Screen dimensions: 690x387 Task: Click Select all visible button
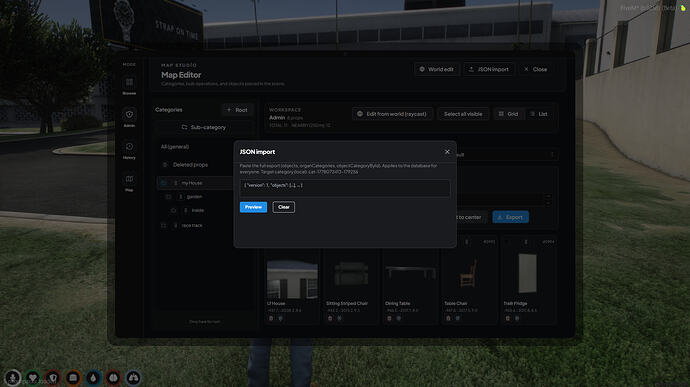point(463,114)
